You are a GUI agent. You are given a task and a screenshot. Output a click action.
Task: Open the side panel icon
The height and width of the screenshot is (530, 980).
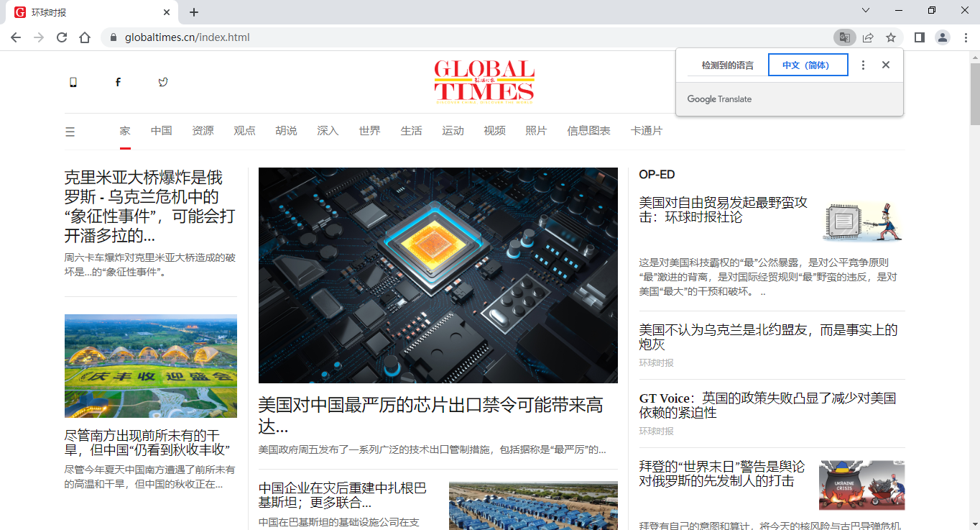click(x=920, y=37)
